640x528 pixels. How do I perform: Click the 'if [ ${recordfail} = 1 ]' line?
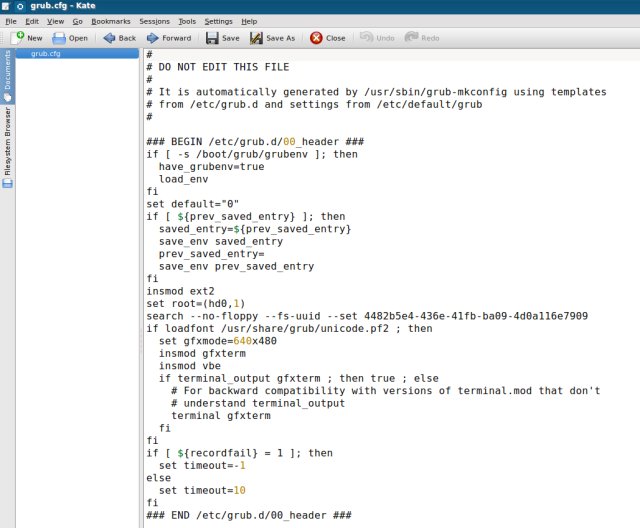click(239, 453)
